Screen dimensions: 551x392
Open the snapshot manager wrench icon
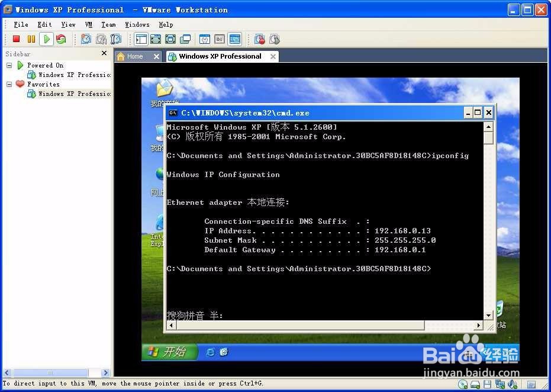point(116,39)
